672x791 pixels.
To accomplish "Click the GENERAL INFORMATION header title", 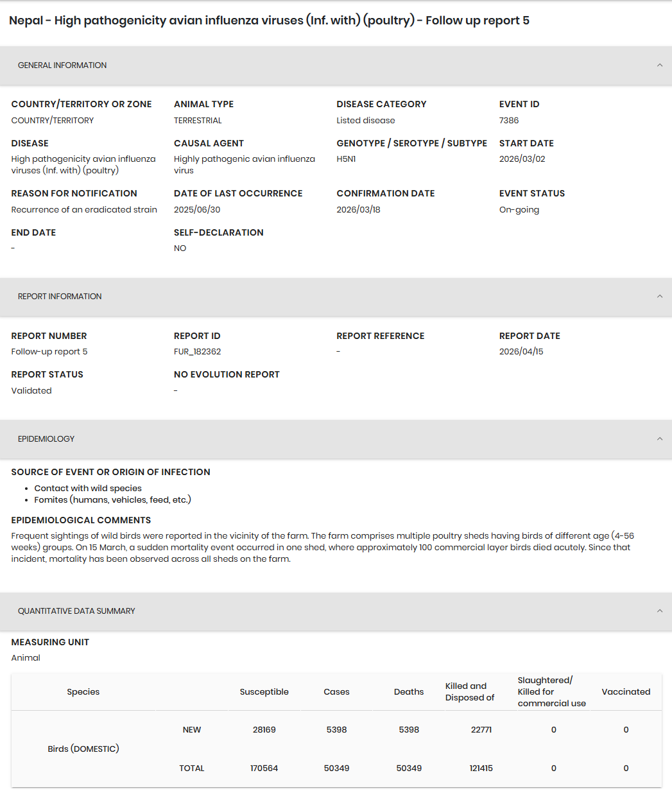I will pos(62,65).
